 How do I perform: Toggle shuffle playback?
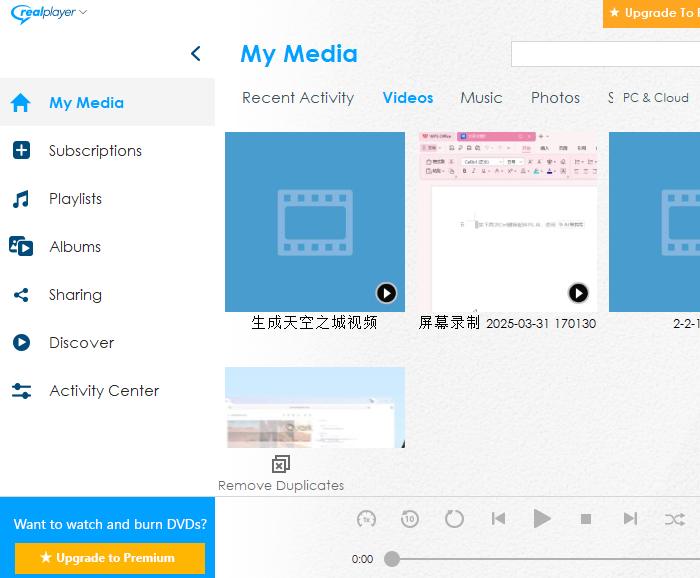click(675, 520)
